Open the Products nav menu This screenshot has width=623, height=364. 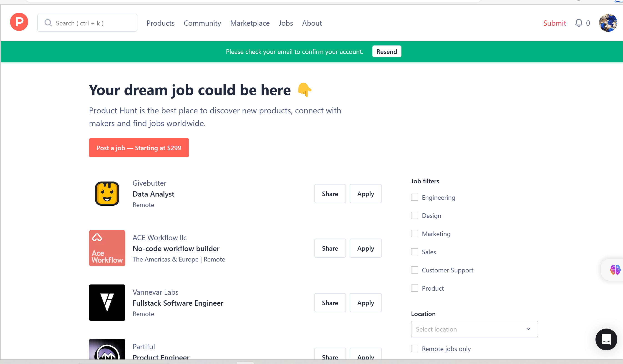coord(160,23)
